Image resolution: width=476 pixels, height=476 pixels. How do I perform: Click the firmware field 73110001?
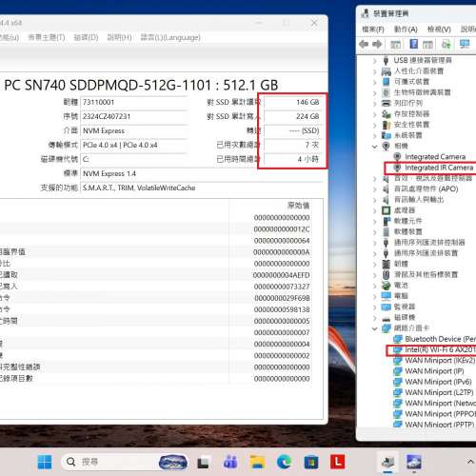pyautogui.click(x=134, y=102)
